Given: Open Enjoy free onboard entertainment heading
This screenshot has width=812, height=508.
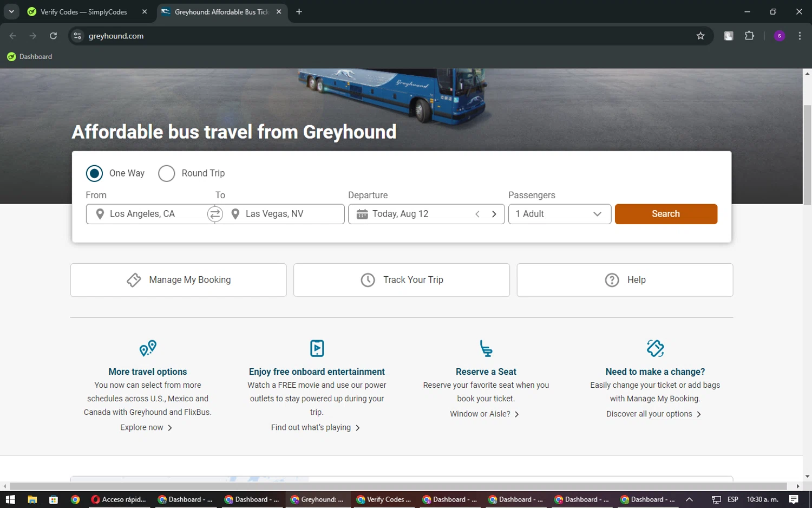Looking at the screenshot, I should coord(317,372).
